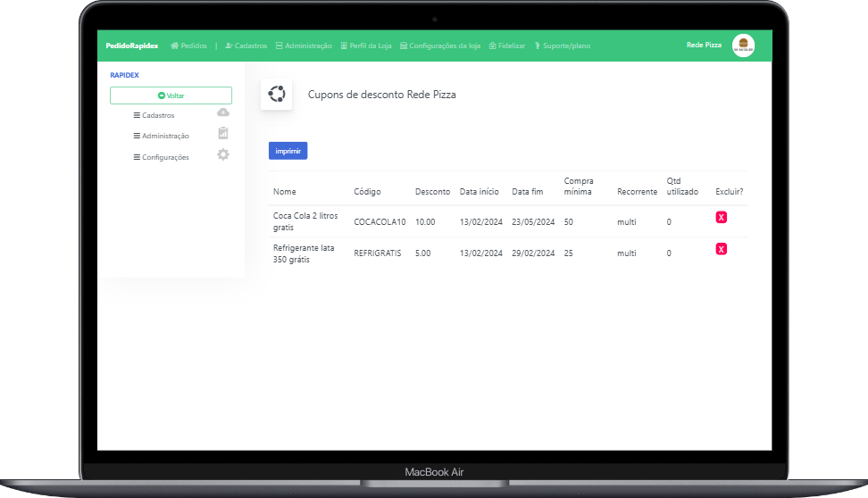Expand the Cadastros sidebar section
This screenshot has width=868, height=498.
[154, 115]
